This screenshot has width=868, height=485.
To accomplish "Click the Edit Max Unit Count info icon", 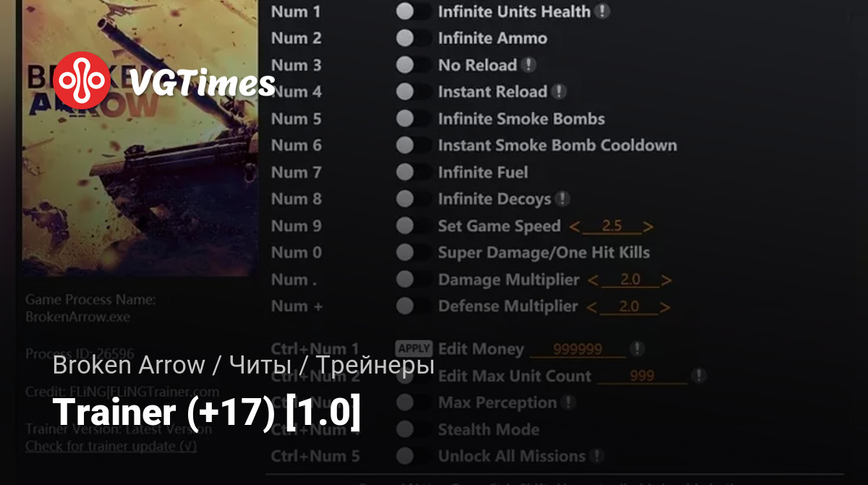I will click(698, 376).
